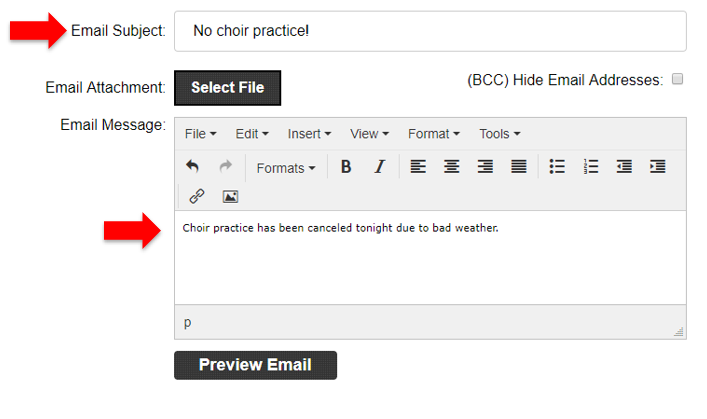The height and width of the screenshot is (419, 707).
Task: Toggle bold text formatting
Action: 346,167
